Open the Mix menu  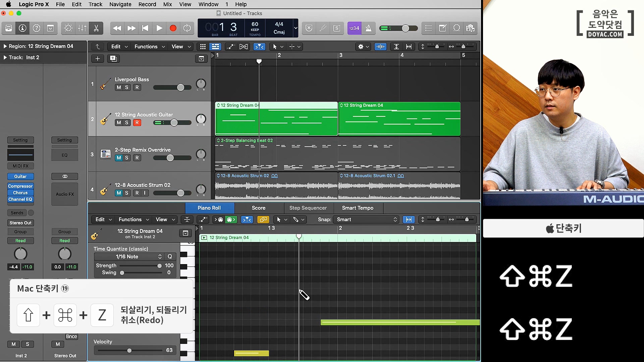click(167, 4)
